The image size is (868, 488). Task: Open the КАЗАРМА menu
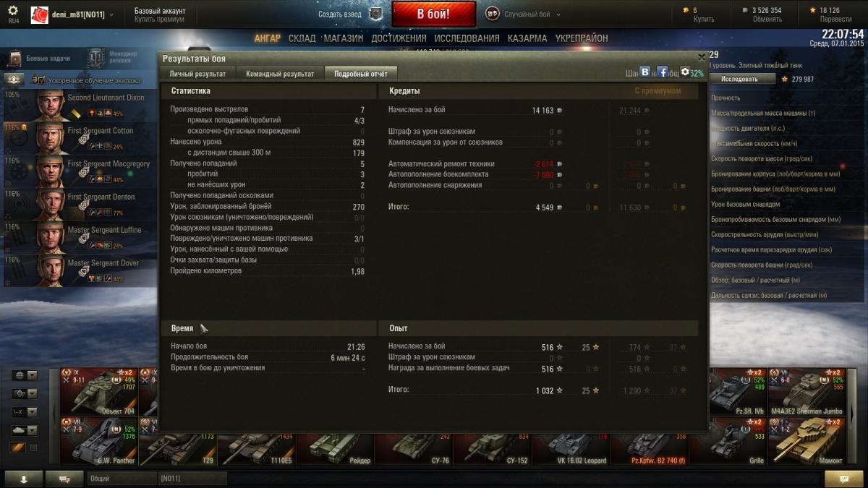tap(527, 38)
